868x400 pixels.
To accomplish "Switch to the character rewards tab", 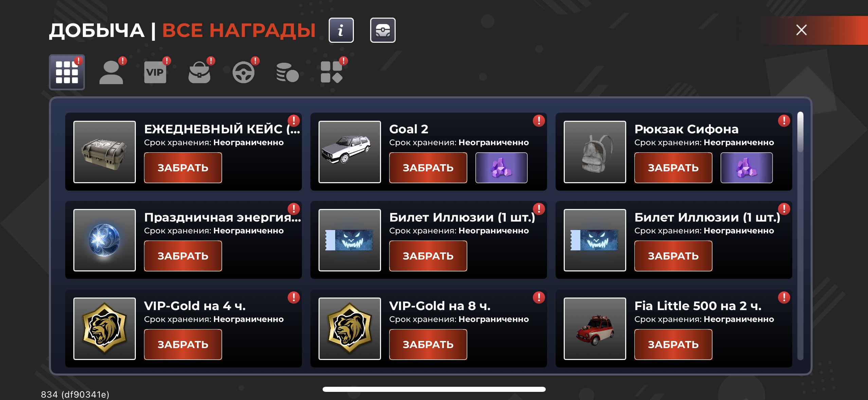I will 111,72.
